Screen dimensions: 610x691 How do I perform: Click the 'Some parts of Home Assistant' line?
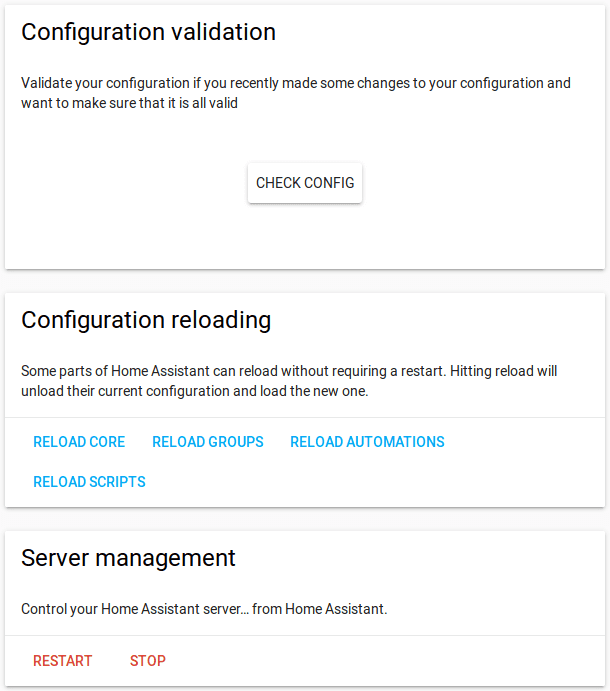tap(289, 371)
